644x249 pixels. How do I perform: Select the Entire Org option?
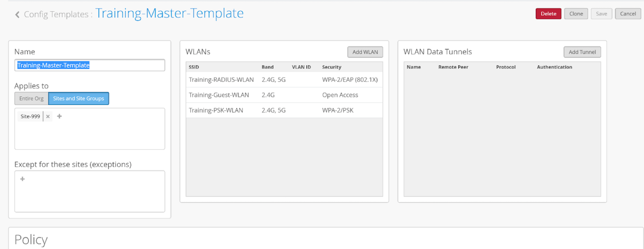(31, 99)
